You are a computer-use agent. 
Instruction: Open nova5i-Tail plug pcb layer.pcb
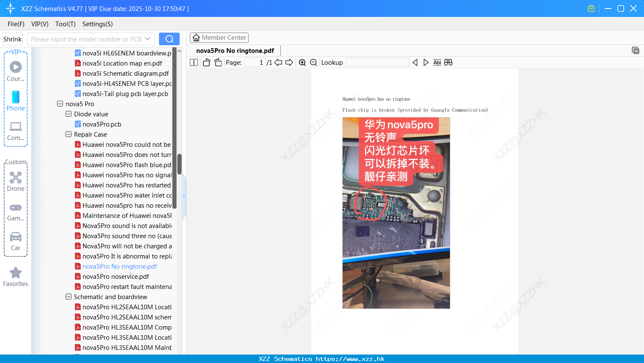tap(122, 93)
